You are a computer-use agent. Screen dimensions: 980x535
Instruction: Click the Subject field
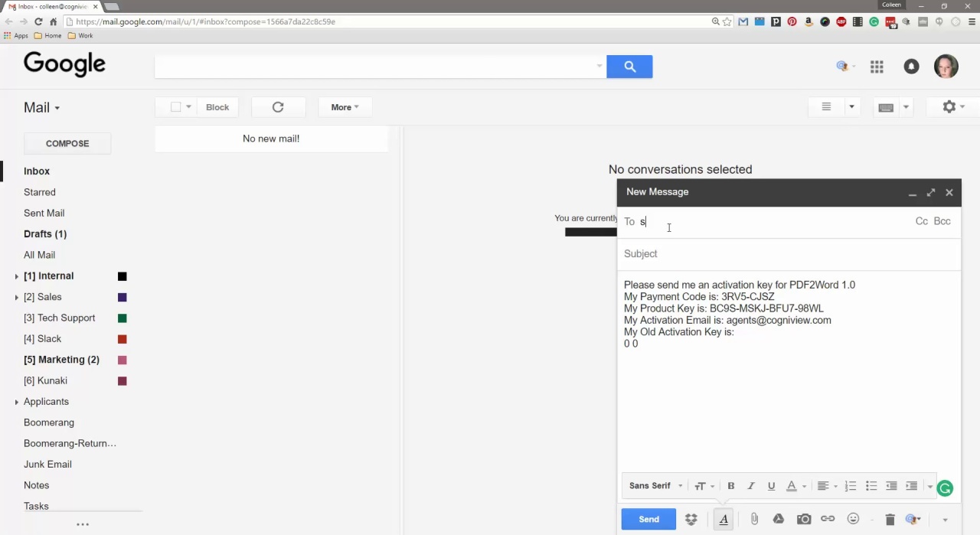(789, 254)
